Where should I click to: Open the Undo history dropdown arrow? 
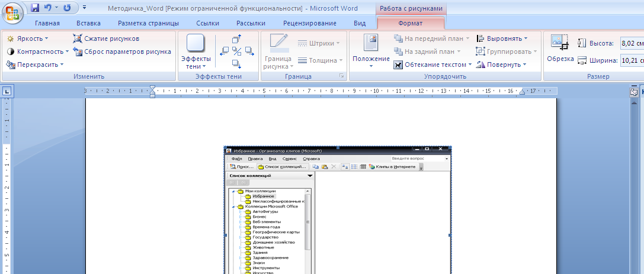coord(56,8)
